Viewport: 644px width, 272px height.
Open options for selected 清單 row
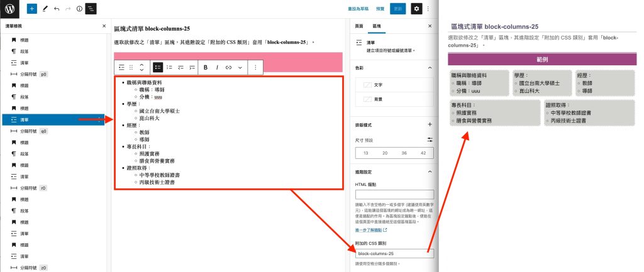(x=99, y=119)
